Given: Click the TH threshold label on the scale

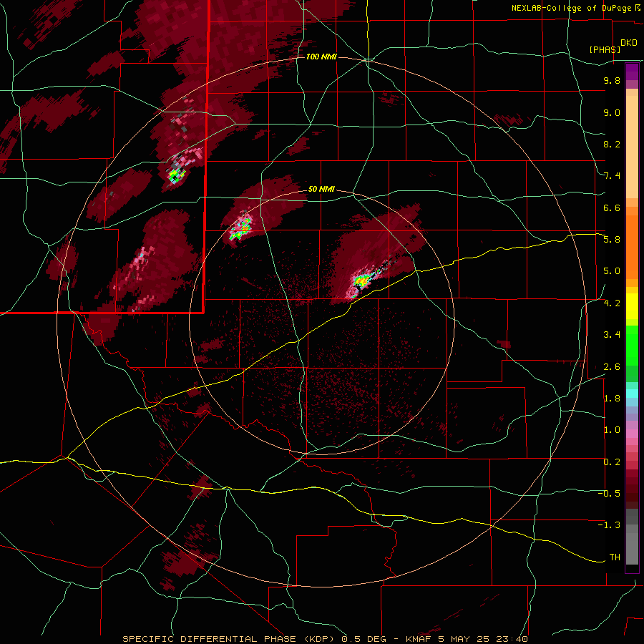Looking at the screenshot, I should (615, 557).
